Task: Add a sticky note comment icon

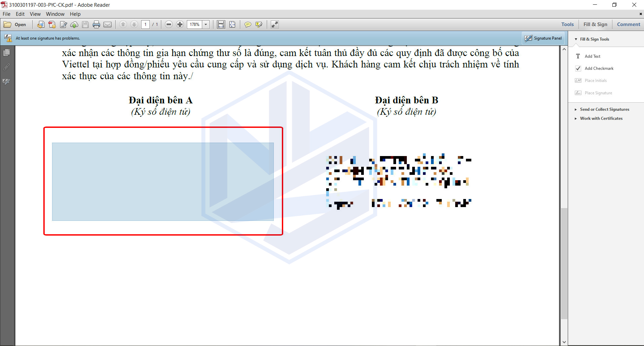Action: [248, 24]
